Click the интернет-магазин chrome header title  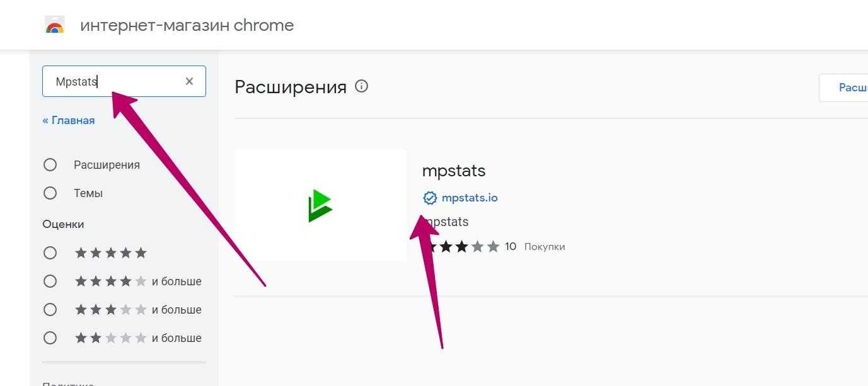[x=187, y=26]
